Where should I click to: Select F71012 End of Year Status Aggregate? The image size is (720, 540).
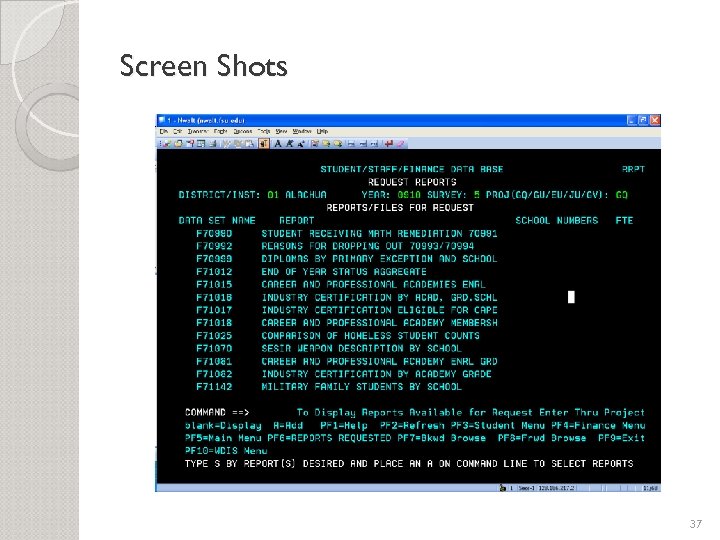click(311, 272)
